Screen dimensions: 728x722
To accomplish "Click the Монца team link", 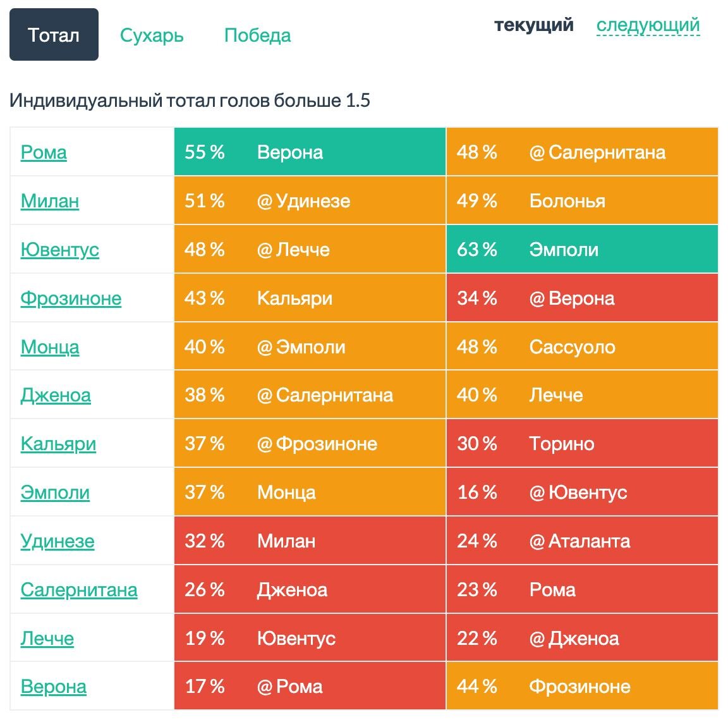I will [x=50, y=347].
